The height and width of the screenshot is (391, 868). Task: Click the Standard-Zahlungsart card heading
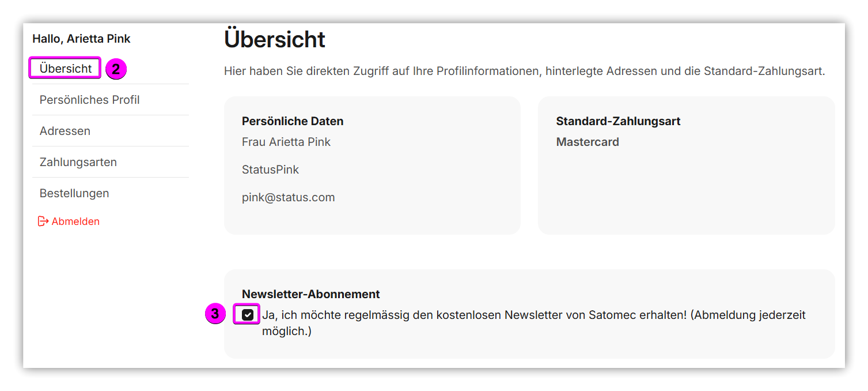pos(618,121)
